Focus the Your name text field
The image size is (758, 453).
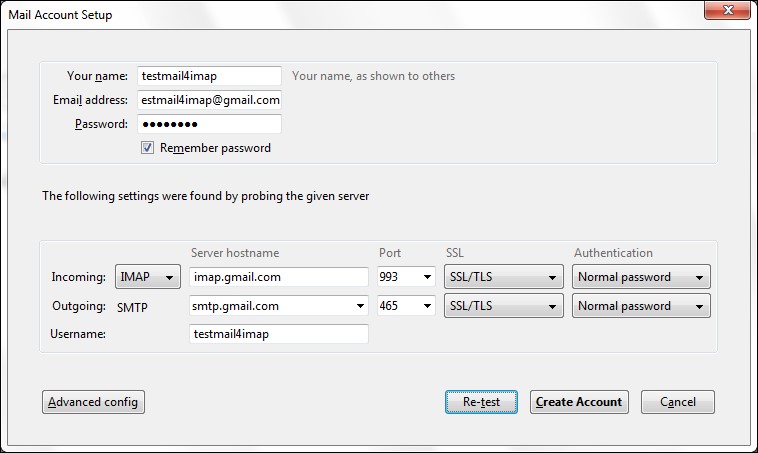pos(209,76)
